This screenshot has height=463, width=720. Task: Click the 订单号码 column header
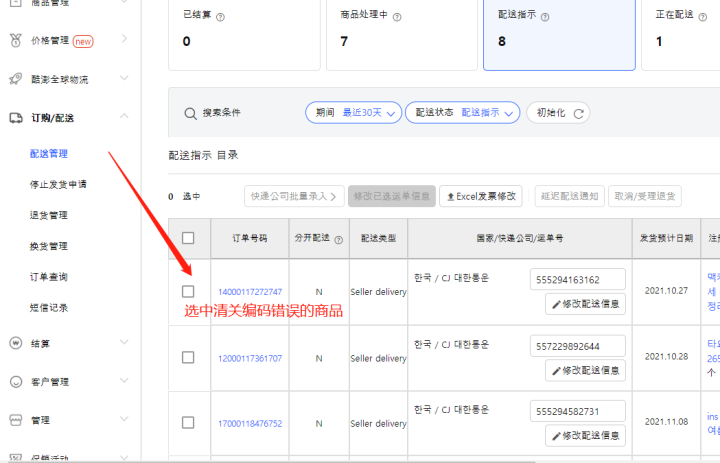tap(249, 238)
